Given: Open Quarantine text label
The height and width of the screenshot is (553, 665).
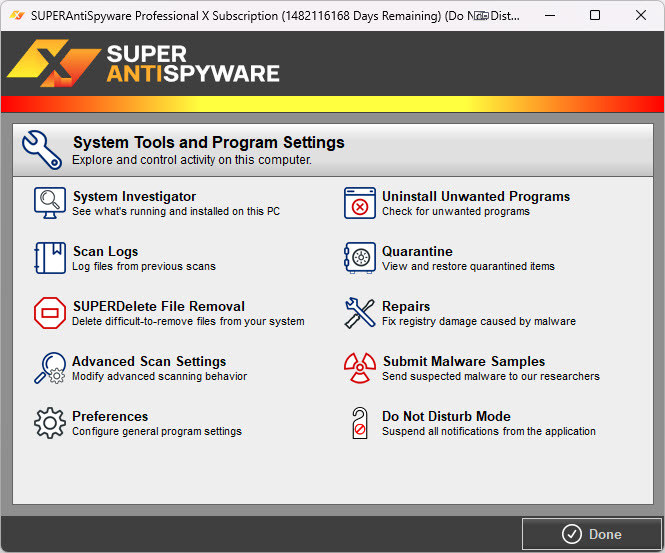Looking at the screenshot, I should [x=417, y=252].
